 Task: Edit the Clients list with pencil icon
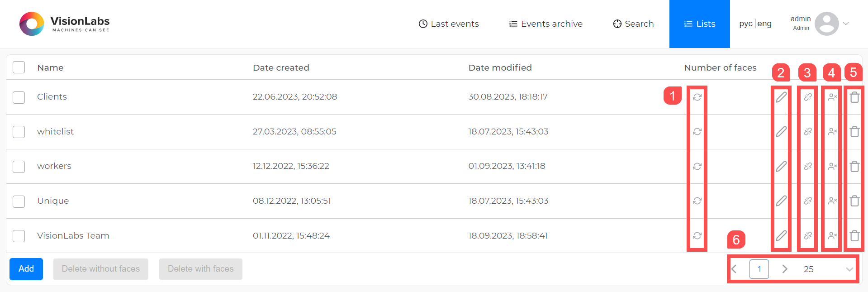coord(781,97)
